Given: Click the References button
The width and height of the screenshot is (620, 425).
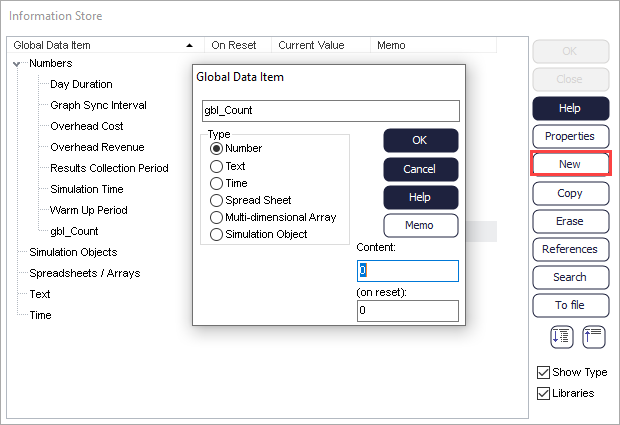Looking at the screenshot, I should [x=570, y=249].
